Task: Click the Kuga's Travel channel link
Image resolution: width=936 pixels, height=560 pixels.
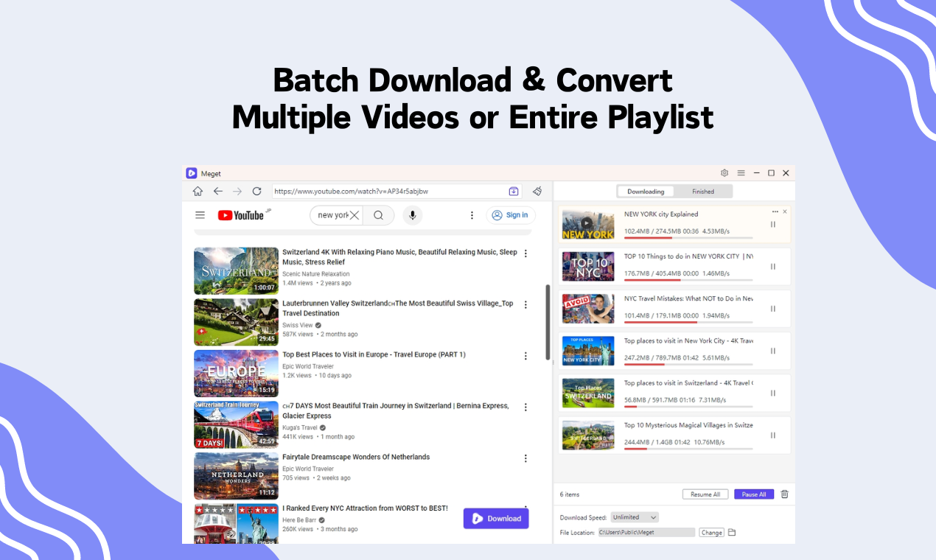Action: click(300, 427)
